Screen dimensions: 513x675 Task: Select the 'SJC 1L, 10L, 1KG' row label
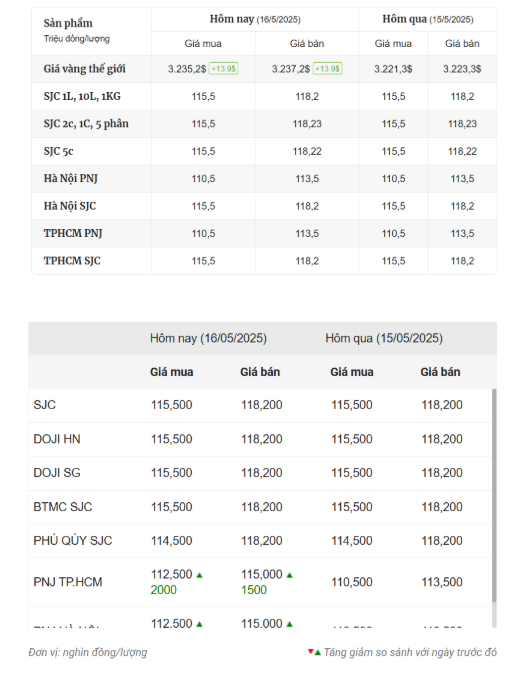82,96
